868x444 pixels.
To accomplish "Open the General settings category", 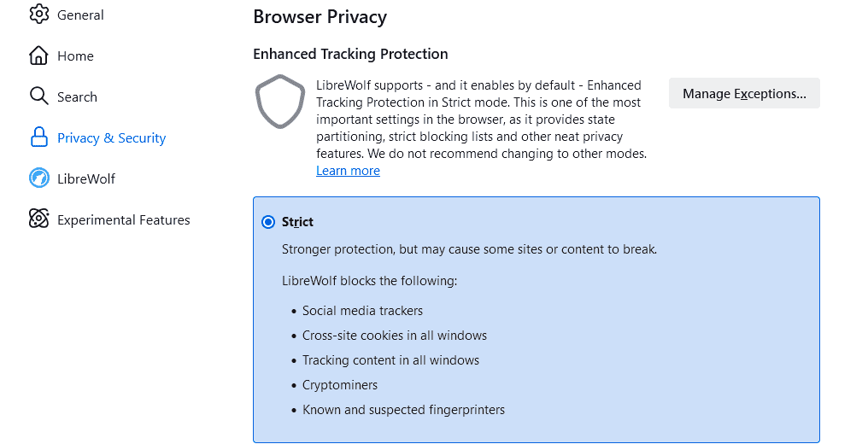I will tap(80, 15).
